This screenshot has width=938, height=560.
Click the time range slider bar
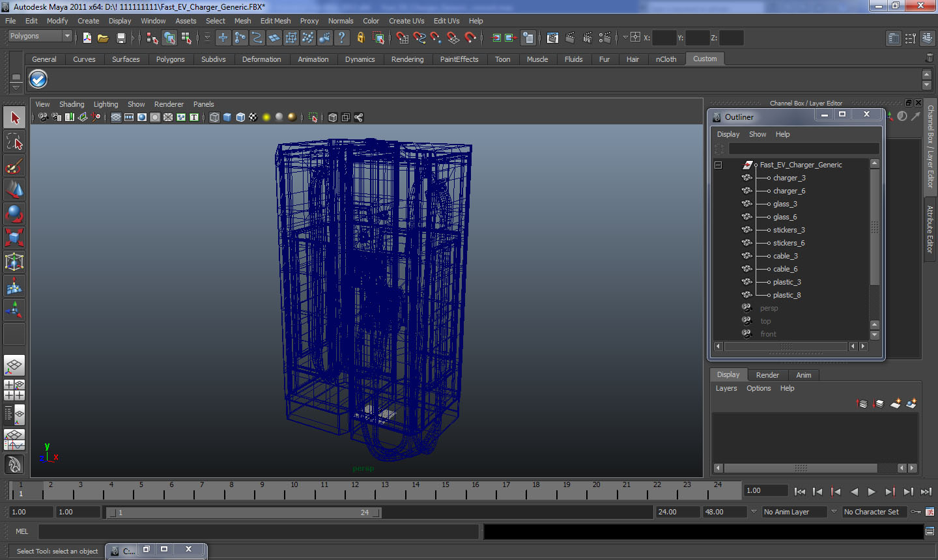(244, 512)
